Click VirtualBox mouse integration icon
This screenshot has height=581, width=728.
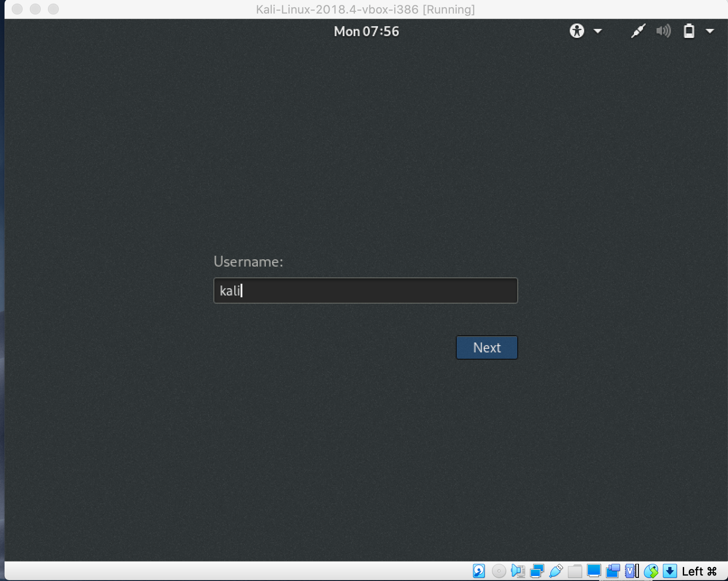pos(651,571)
